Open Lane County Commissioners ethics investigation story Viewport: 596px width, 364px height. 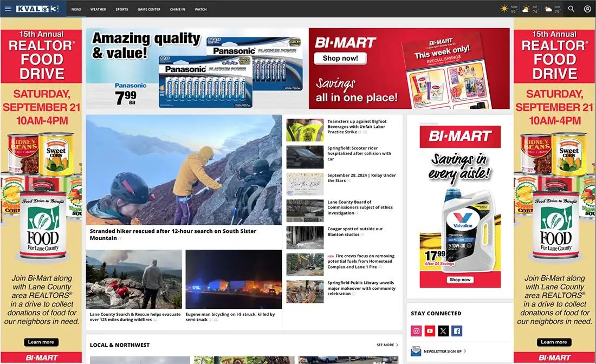click(360, 207)
